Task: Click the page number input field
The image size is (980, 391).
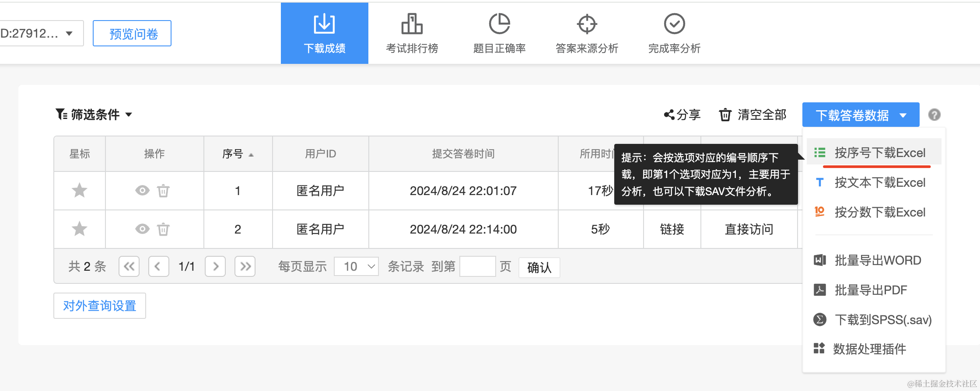Action: click(x=477, y=266)
